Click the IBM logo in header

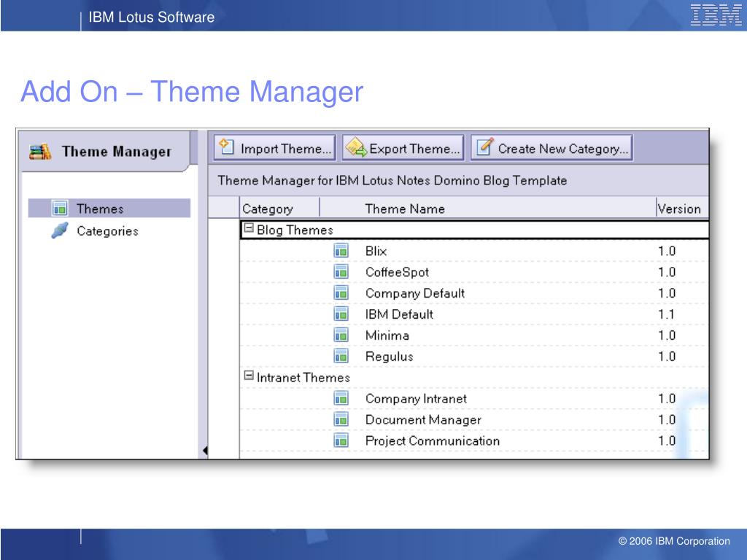click(716, 15)
